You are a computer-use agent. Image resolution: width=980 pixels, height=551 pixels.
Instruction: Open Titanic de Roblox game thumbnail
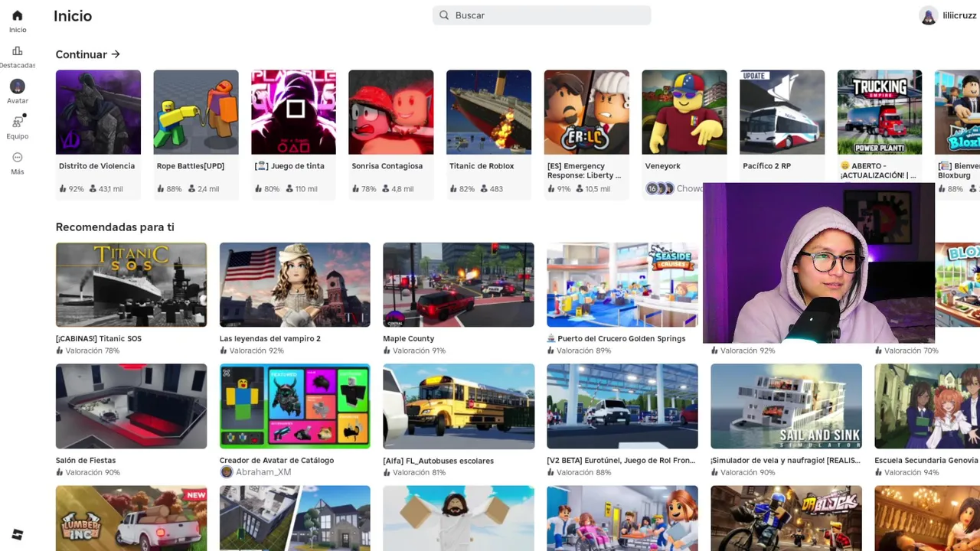coord(488,112)
